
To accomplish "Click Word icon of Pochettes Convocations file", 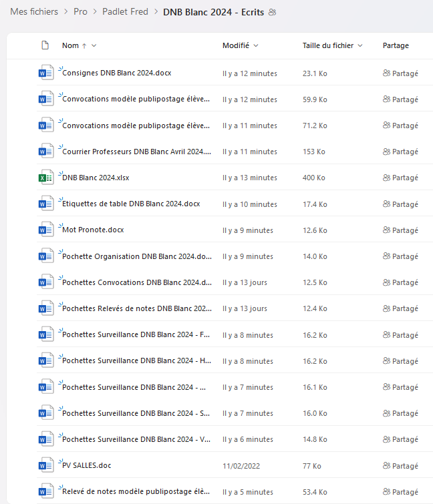I will click(45, 282).
